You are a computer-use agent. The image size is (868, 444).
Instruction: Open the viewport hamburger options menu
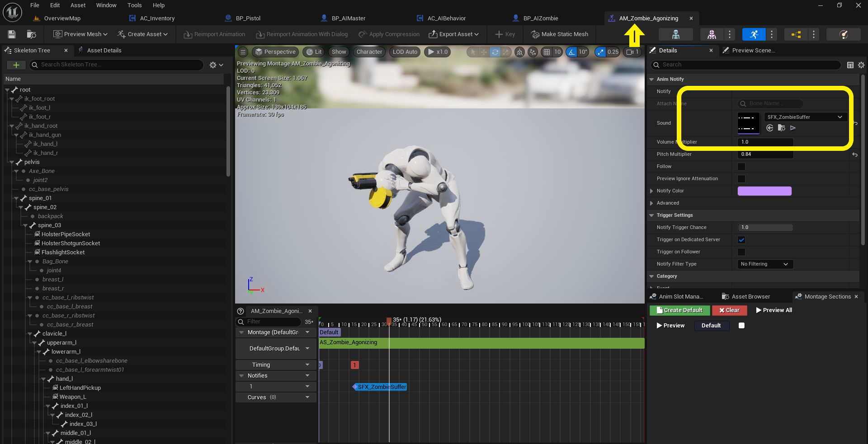(x=243, y=52)
